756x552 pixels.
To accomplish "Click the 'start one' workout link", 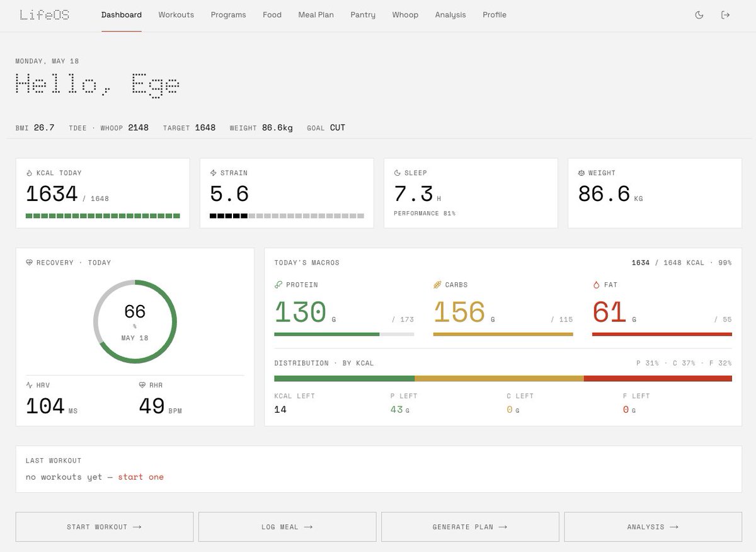I will 140,477.
